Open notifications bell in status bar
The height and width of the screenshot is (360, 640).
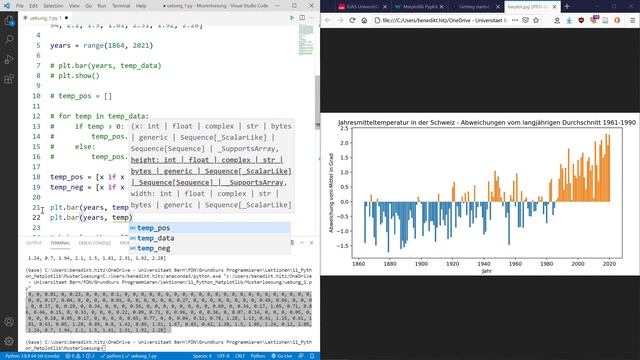[312, 356]
